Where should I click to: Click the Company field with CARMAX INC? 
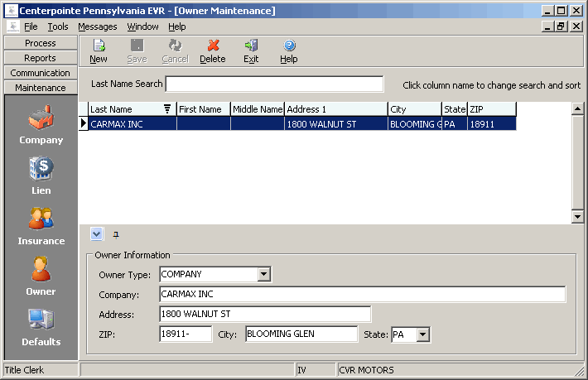tap(362, 294)
